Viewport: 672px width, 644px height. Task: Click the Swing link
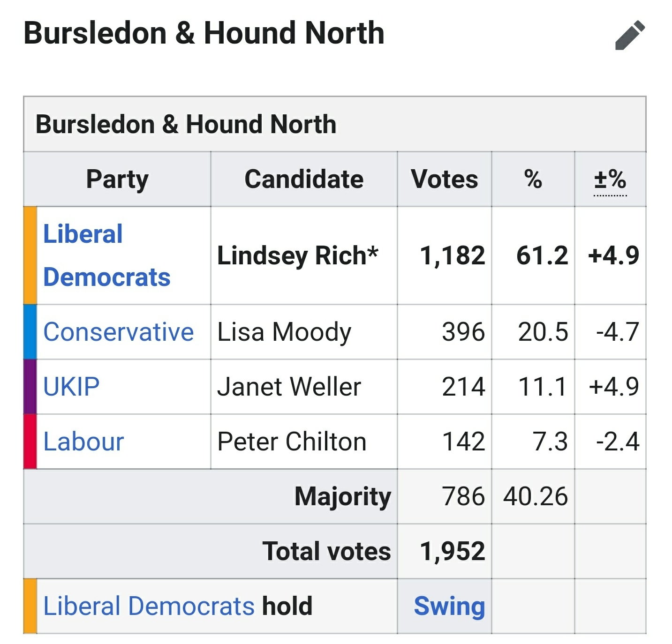click(449, 606)
